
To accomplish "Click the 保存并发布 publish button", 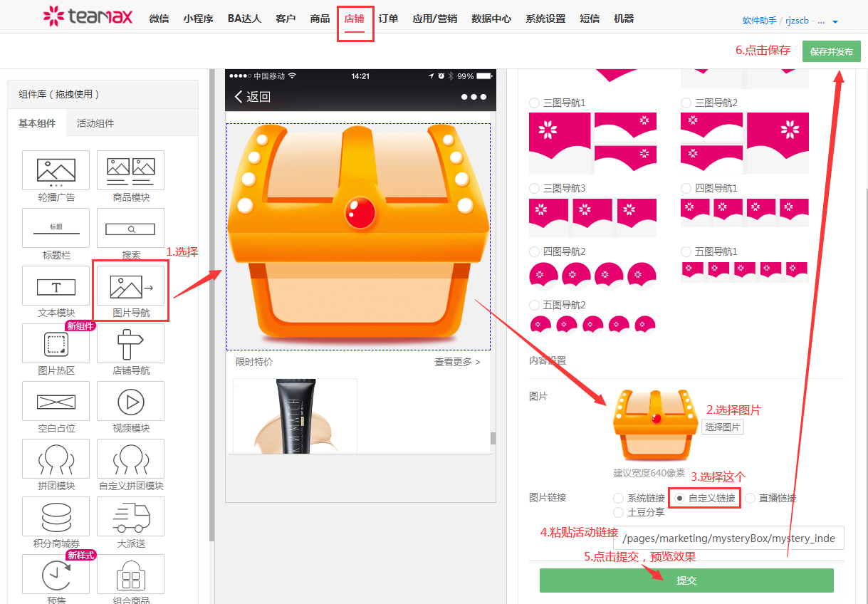I will [x=831, y=51].
